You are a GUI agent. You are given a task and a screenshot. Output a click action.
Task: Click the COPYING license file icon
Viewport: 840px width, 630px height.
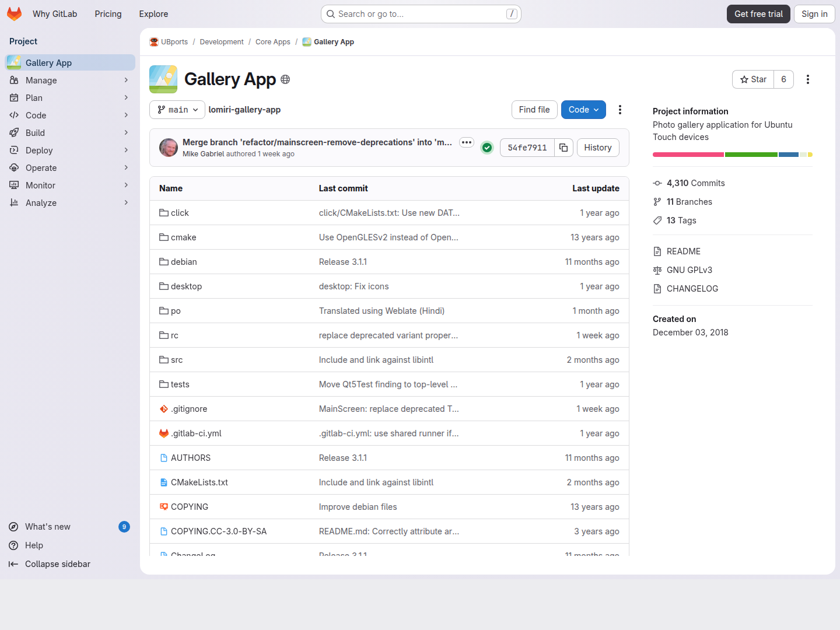point(164,507)
